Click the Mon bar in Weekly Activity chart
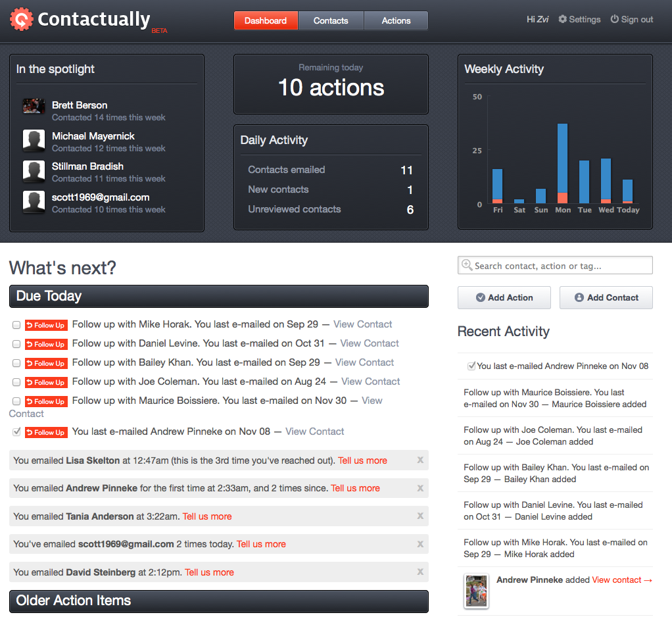The height and width of the screenshot is (617, 672). pyautogui.click(x=562, y=163)
